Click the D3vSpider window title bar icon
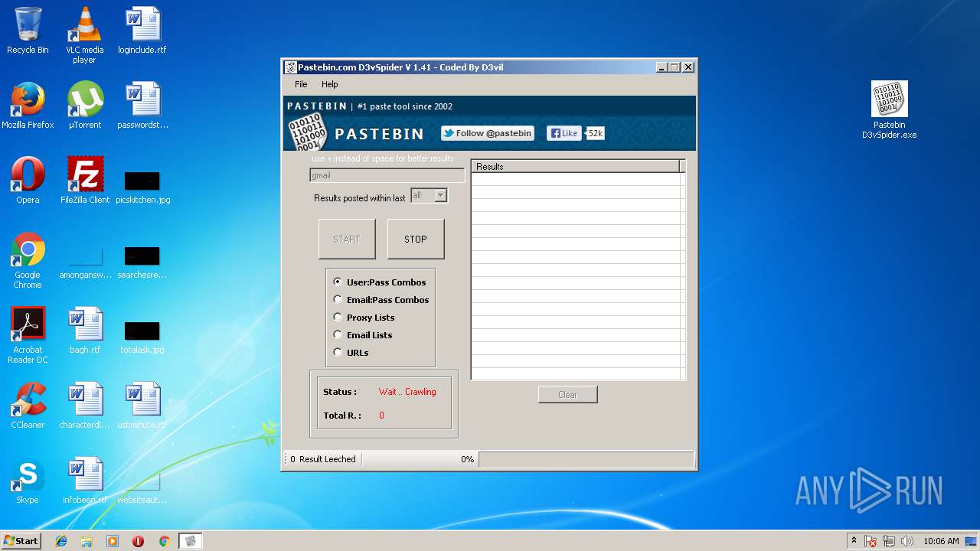The image size is (980, 551). pyautogui.click(x=290, y=67)
